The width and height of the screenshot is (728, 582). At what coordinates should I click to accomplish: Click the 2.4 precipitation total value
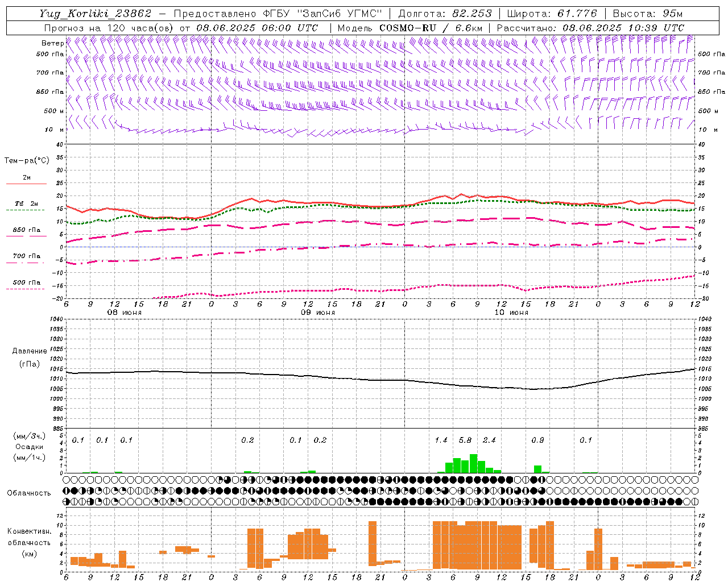[489, 440]
